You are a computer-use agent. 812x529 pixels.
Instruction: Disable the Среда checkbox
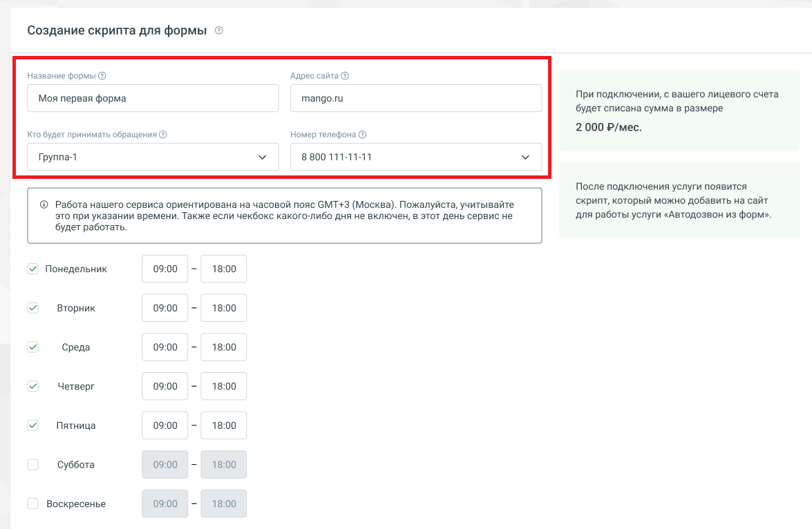pos(32,347)
